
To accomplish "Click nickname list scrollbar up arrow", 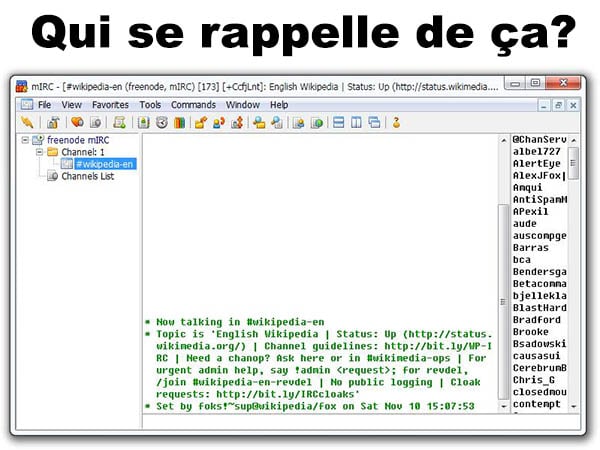I will tap(573, 140).
